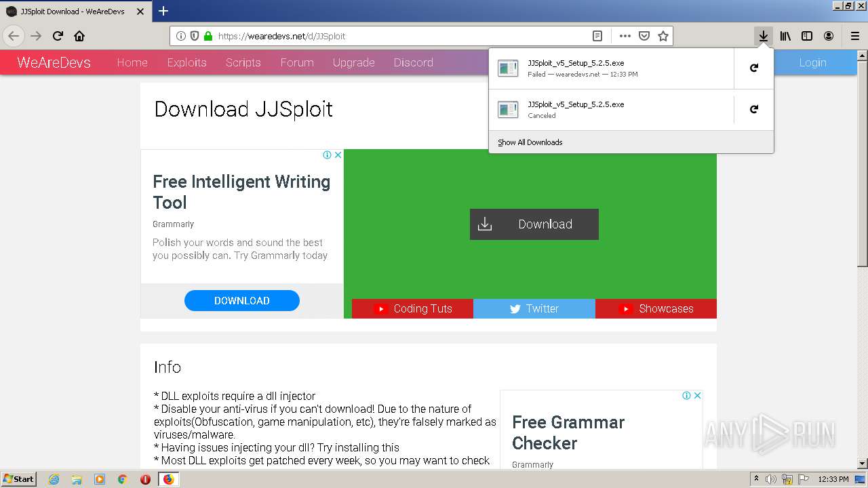Click the Firefox taskbar button

coord(168,479)
